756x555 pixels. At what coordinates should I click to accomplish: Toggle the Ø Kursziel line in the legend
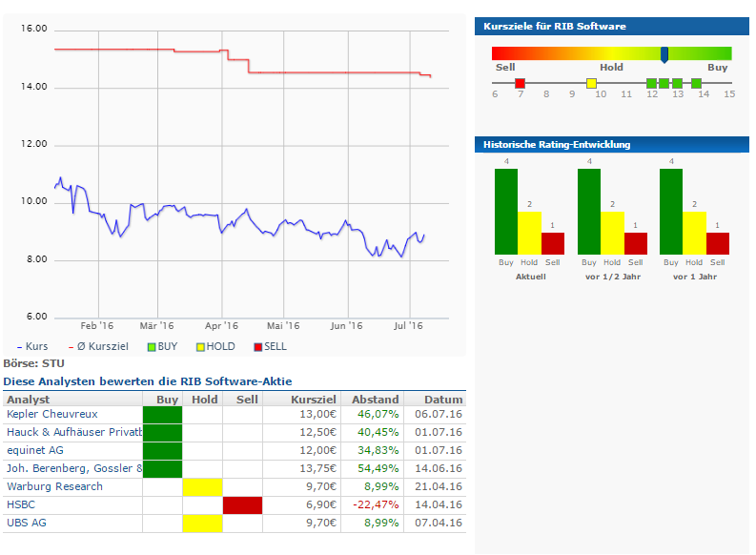pyautogui.click(x=95, y=347)
